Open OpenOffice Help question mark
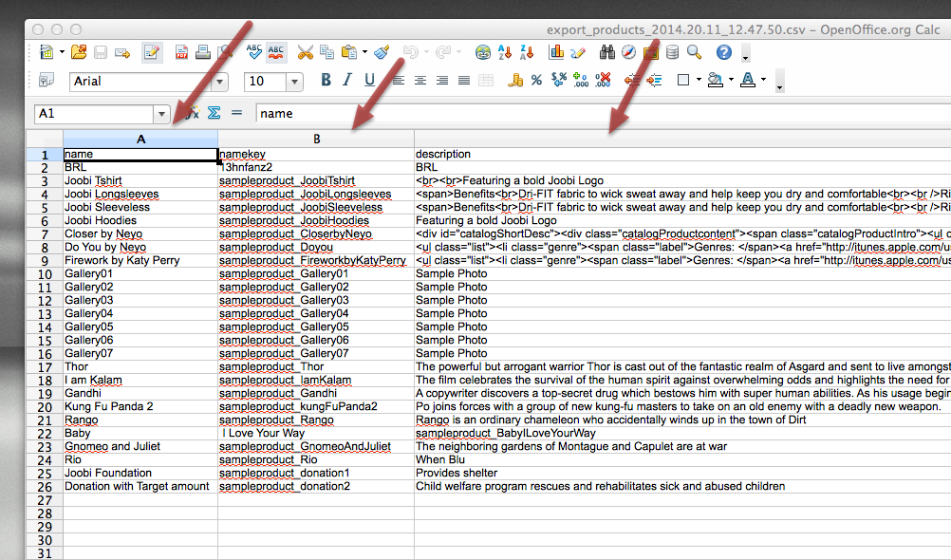Image resolution: width=951 pixels, height=560 pixels. pos(723,53)
